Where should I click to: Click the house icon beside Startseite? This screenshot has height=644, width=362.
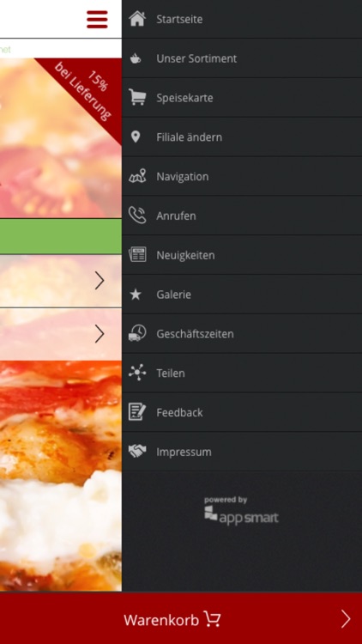click(x=137, y=19)
